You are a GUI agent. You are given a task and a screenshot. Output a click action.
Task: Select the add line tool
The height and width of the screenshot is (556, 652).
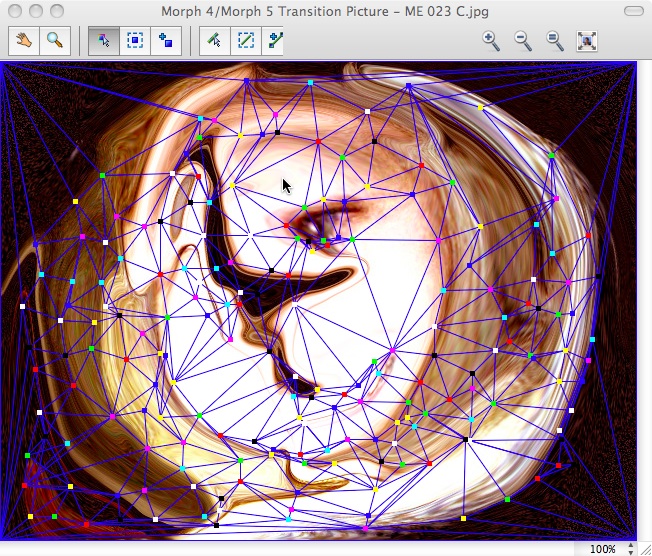273,40
